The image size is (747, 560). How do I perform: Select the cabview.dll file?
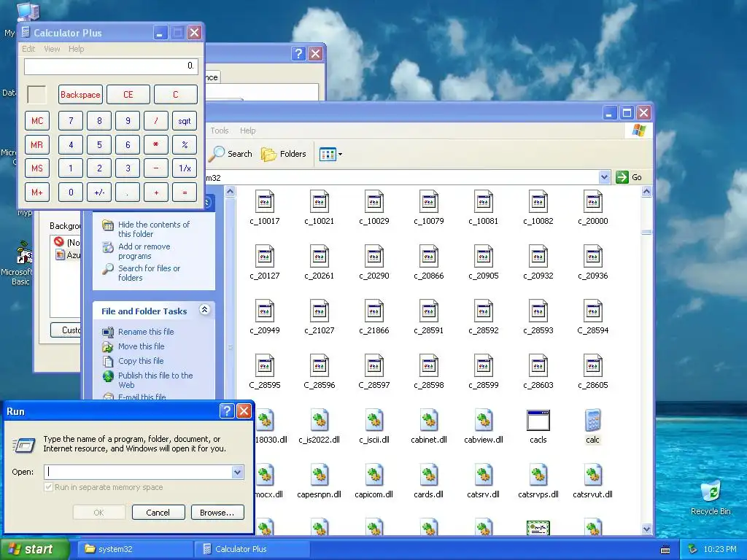pyautogui.click(x=484, y=426)
